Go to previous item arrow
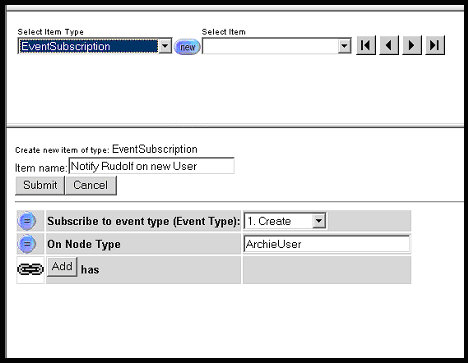468x363 pixels. click(389, 45)
